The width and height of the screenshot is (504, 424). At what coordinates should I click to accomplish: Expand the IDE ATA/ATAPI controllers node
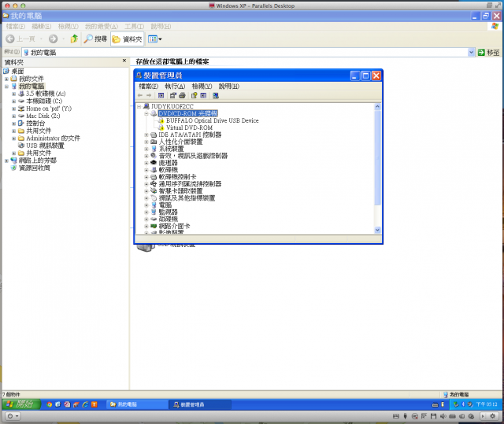146,135
